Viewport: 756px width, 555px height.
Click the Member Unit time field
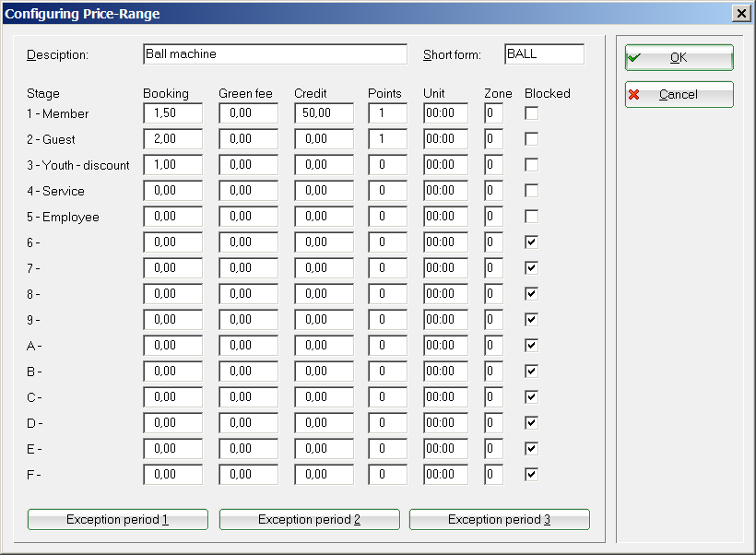445,113
